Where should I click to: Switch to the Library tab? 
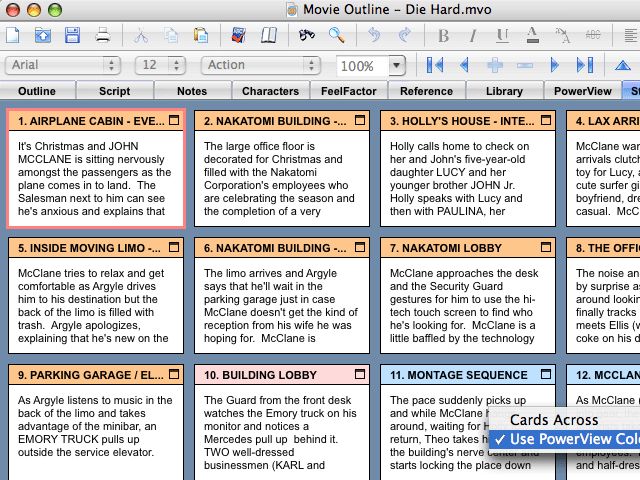coord(504,91)
